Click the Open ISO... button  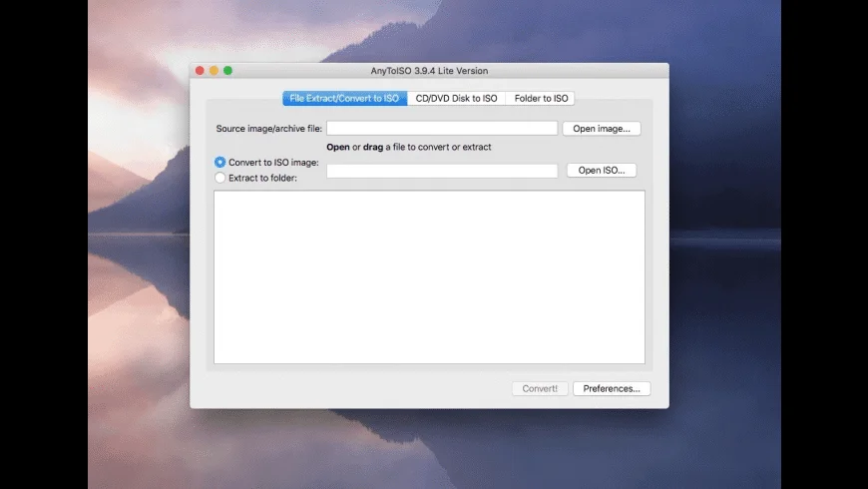click(x=601, y=171)
